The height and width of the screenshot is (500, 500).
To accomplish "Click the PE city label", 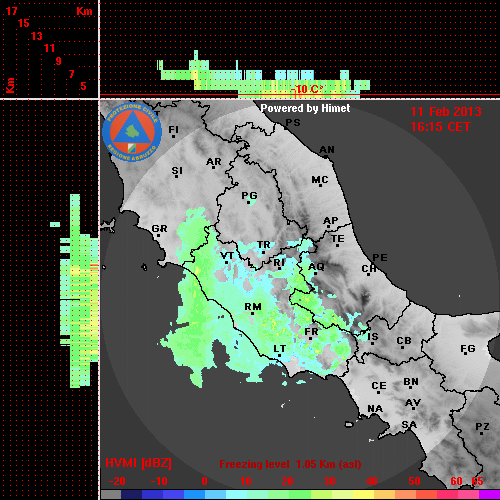I will [380, 257].
